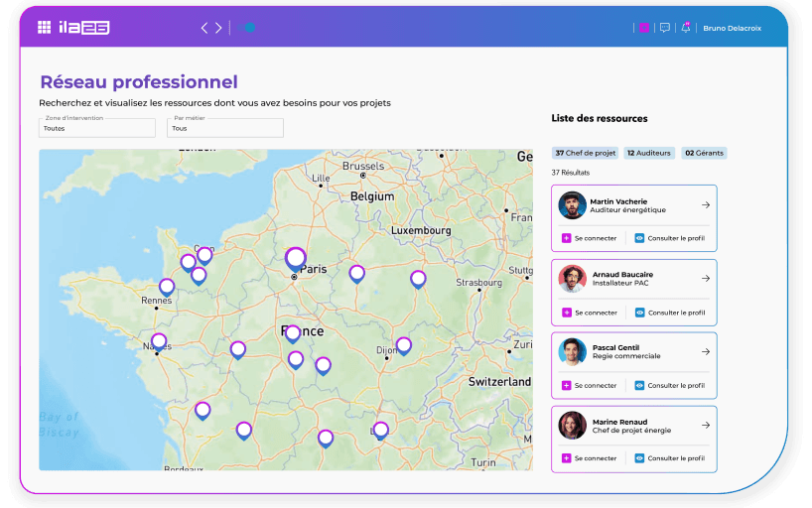The width and height of the screenshot is (812, 508).
Task: Click Luxembourg label on the map
Action: (421, 230)
